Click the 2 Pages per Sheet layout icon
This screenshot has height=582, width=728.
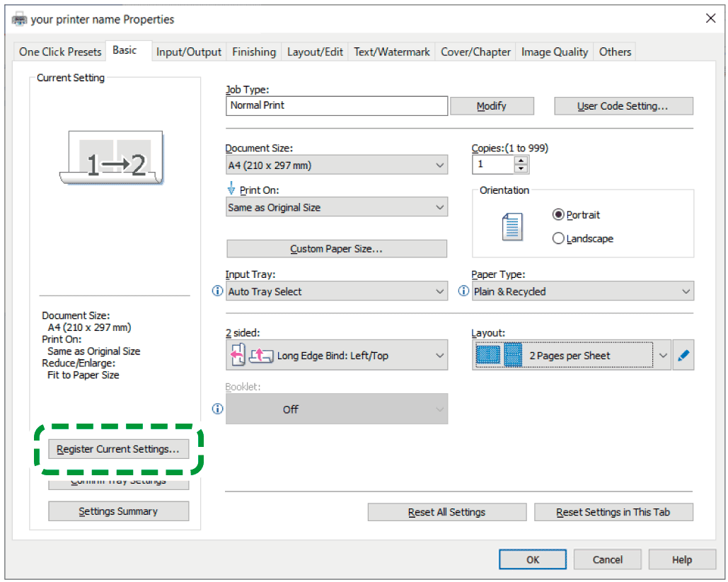(499, 356)
